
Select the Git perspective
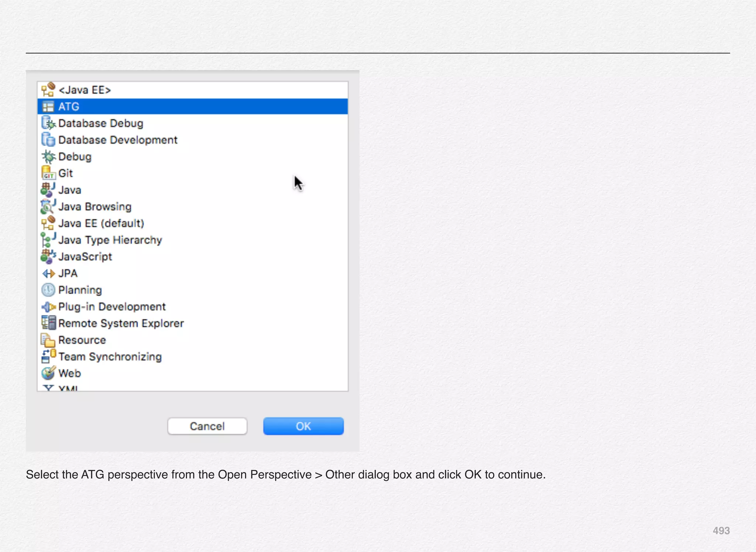193,173
